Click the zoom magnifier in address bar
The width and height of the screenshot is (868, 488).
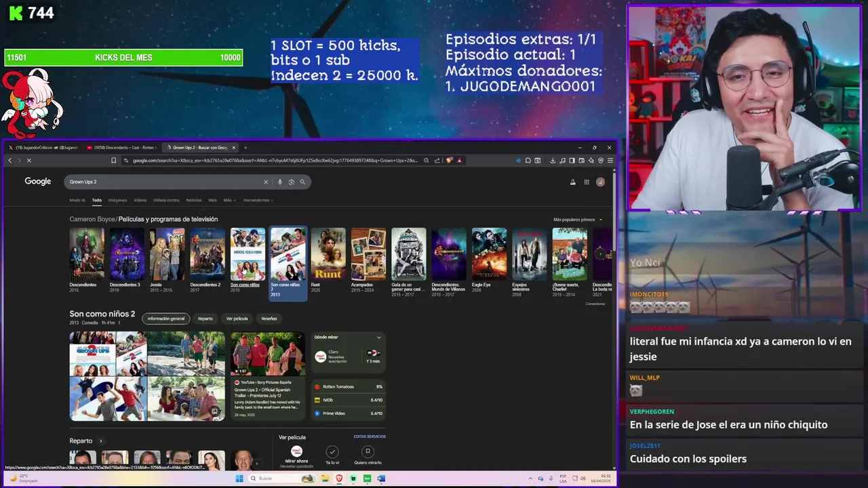[x=426, y=161]
